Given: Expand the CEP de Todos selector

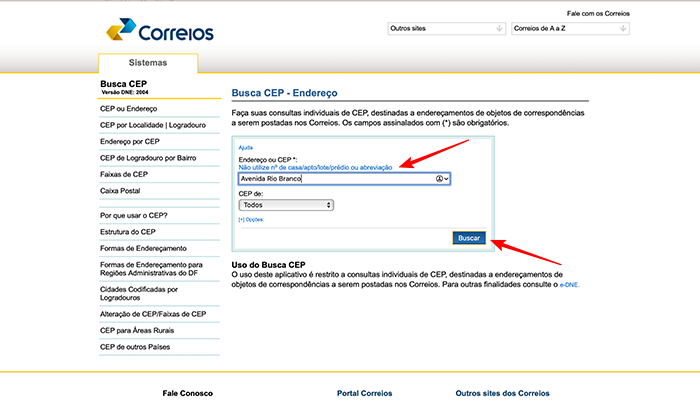Looking at the screenshot, I should click(x=286, y=204).
